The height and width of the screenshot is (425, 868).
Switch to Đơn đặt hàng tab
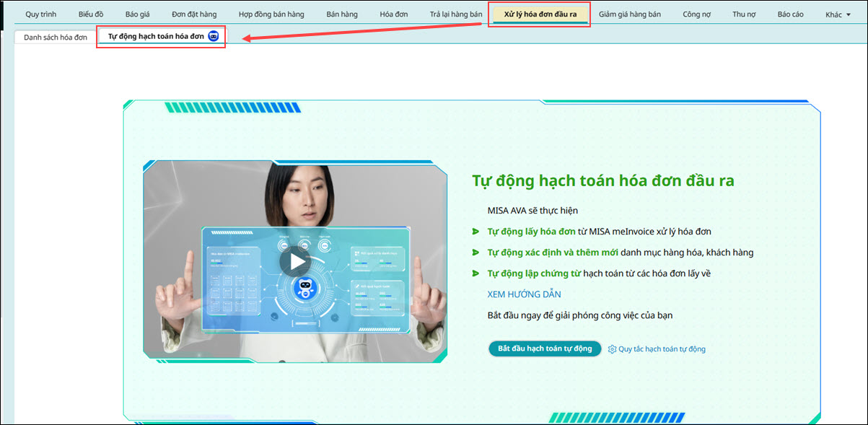[194, 14]
